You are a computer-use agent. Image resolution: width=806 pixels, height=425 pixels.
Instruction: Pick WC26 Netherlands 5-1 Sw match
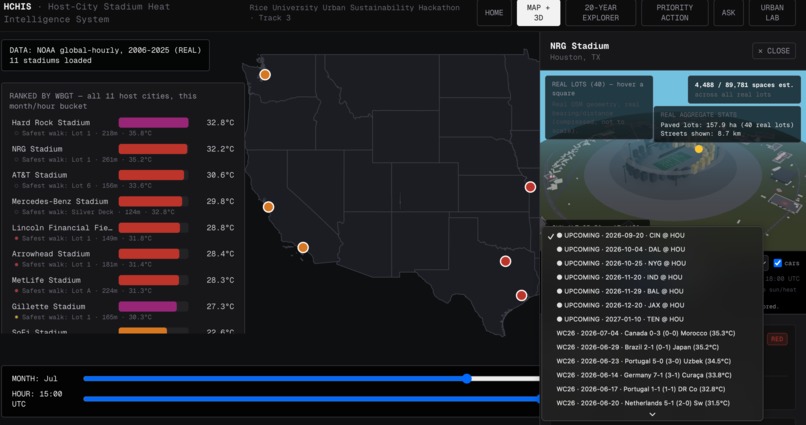(x=652, y=403)
